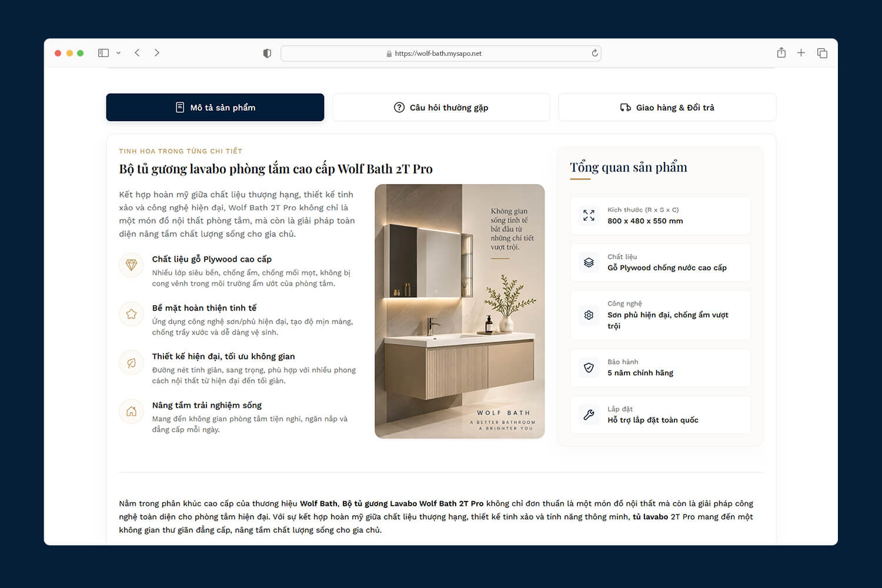Go back with the browser back arrow

137,53
